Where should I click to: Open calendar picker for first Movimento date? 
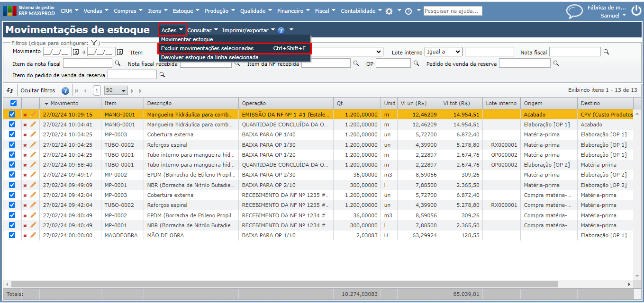[x=75, y=52]
